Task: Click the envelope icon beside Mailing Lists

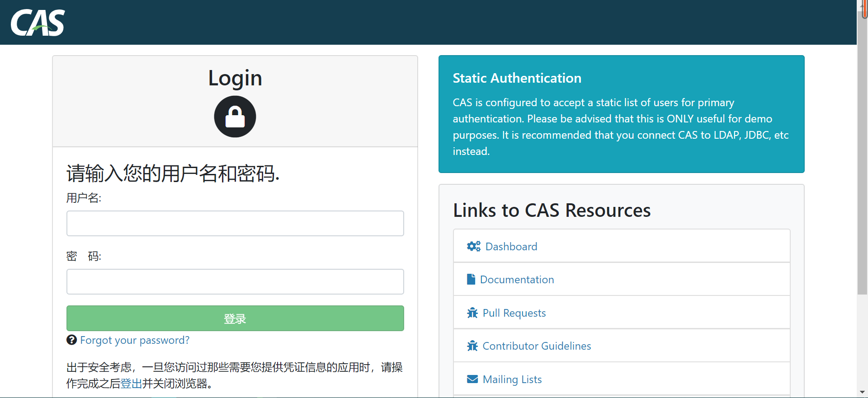Action: click(472, 379)
